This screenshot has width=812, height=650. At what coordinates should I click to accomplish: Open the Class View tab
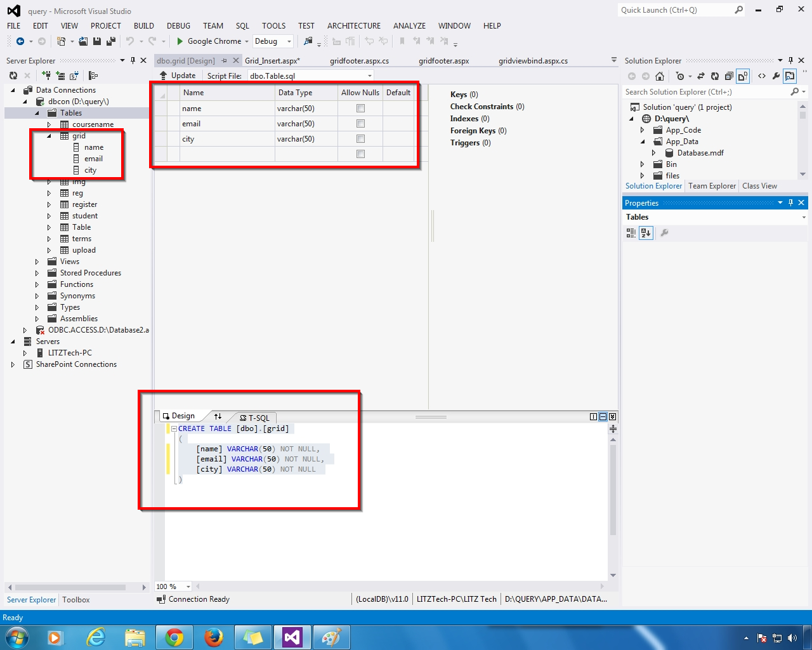759,186
